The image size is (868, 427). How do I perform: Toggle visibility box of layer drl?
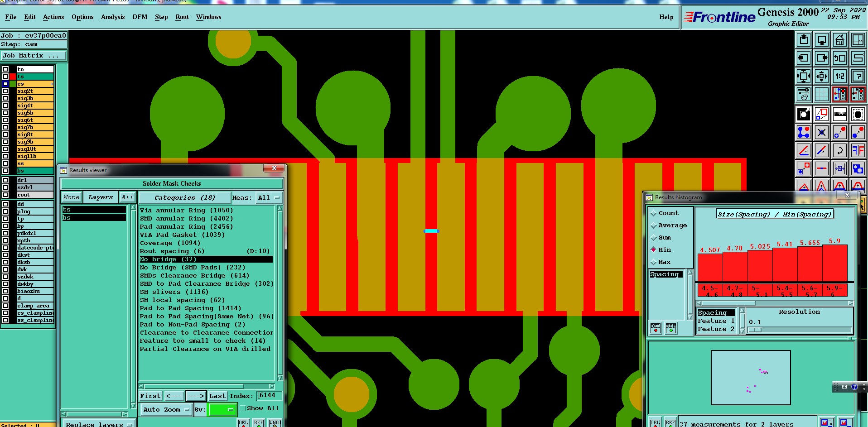pos(5,180)
